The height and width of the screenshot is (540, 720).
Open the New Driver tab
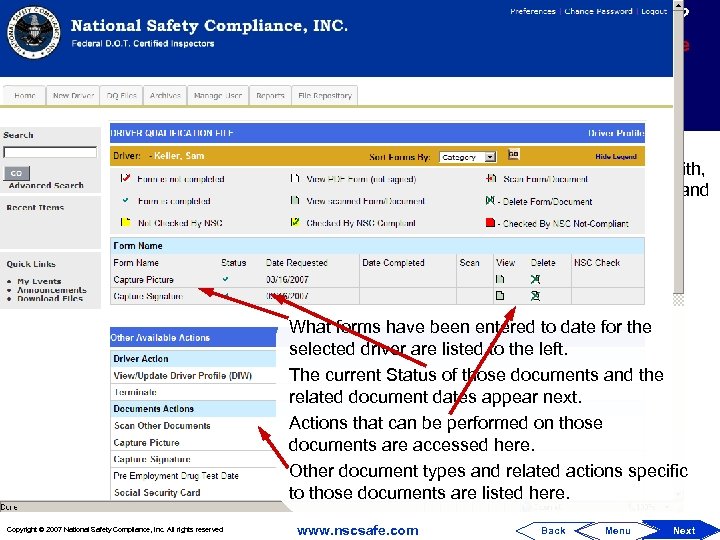pos(73,96)
